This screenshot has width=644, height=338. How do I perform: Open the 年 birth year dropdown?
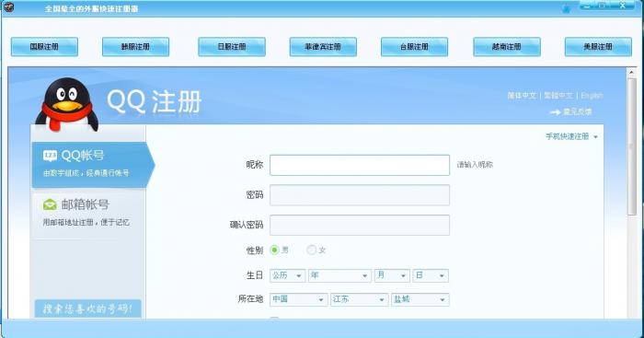coord(339,275)
